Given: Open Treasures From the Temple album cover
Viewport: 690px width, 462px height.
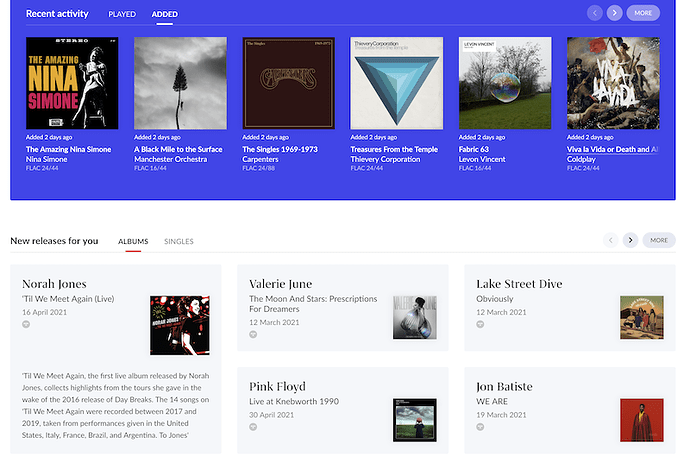Looking at the screenshot, I should (x=397, y=83).
